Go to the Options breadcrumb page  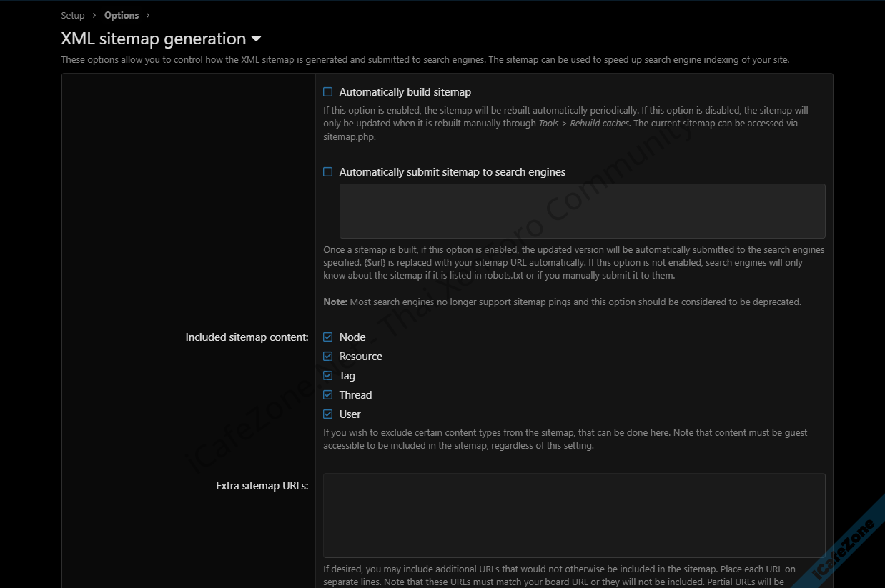click(122, 15)
